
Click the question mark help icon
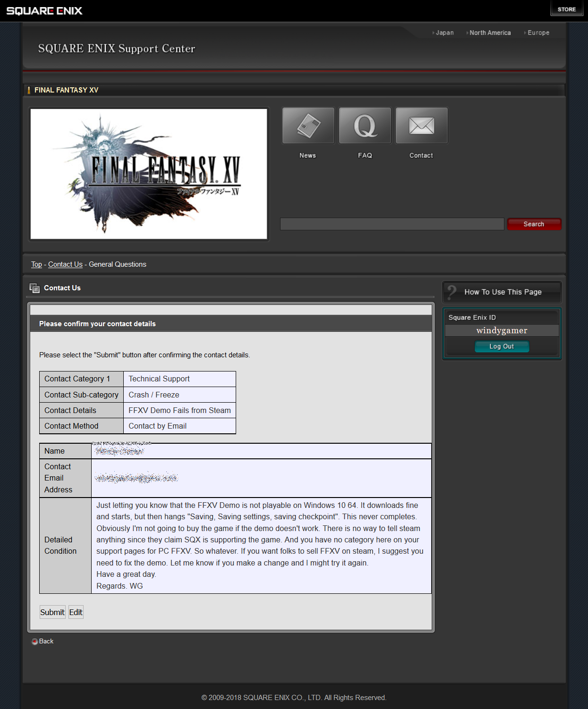click(452, 292)
